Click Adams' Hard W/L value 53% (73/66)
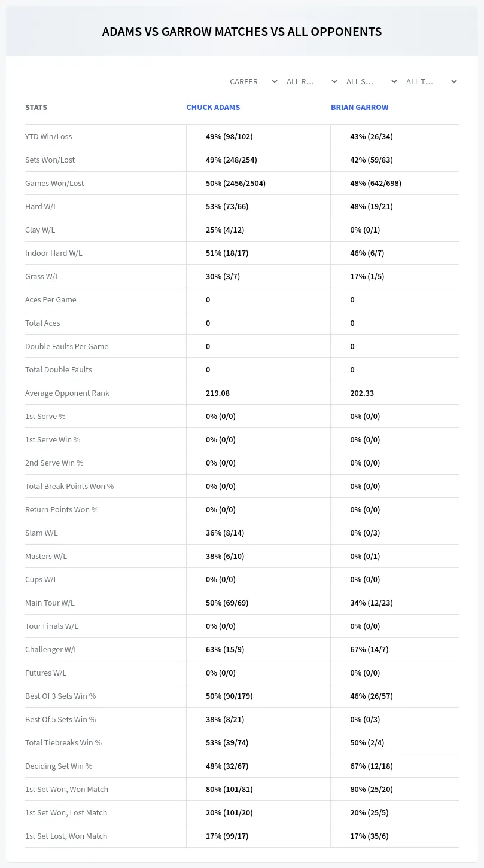This screenshot has height=868, width=484. [227, 207]
